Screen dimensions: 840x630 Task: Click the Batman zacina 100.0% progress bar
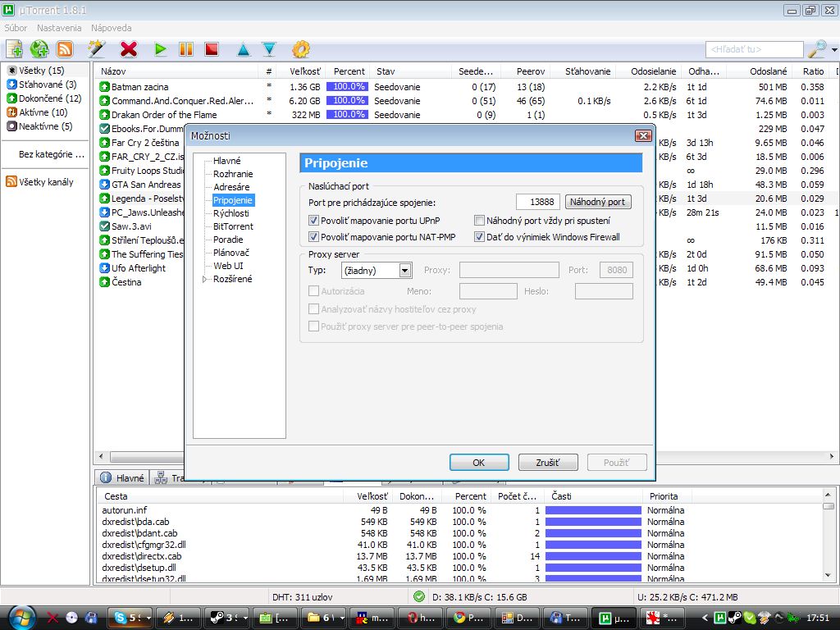[347, 86]
